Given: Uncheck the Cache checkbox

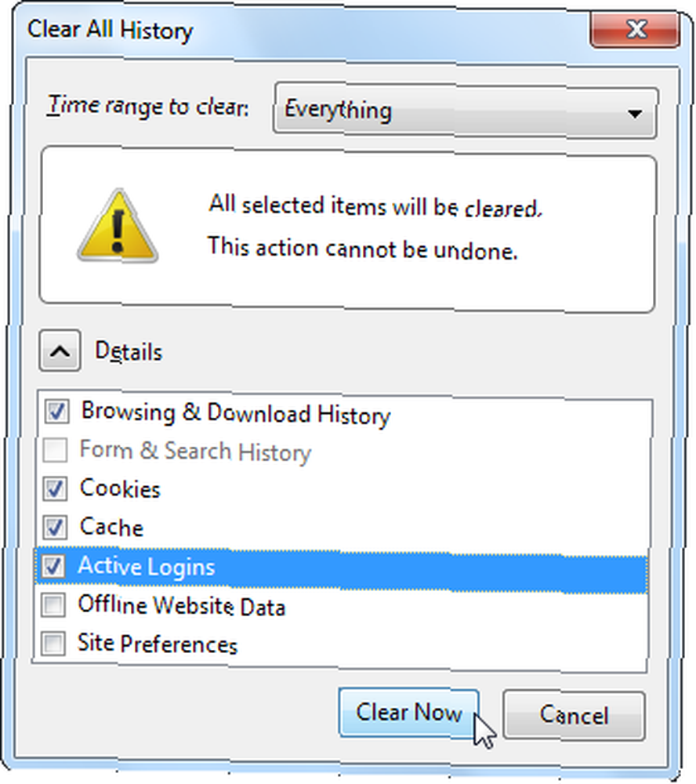Looking at the screenshot, I should click(54, 527).
